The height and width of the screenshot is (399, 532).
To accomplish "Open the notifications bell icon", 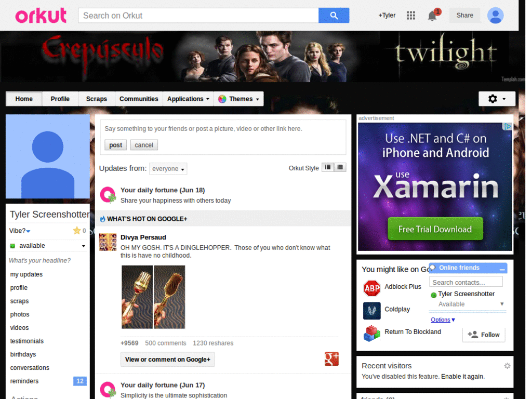I will pyautogui.click(x=432, y=16).
